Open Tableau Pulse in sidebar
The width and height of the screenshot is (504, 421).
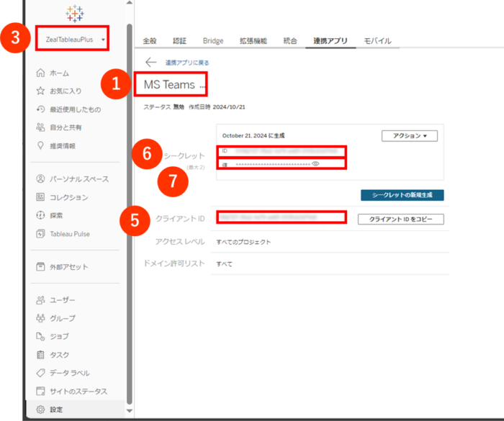point(70,234)
